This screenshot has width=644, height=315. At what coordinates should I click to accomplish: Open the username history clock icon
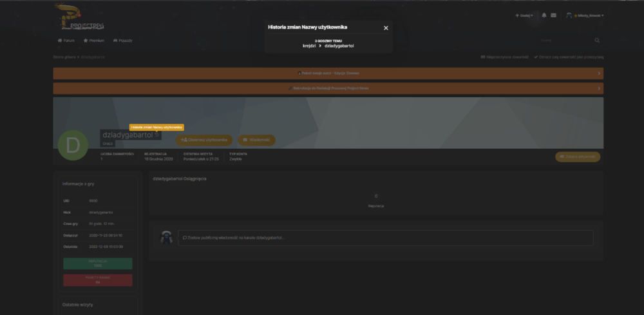157,135
